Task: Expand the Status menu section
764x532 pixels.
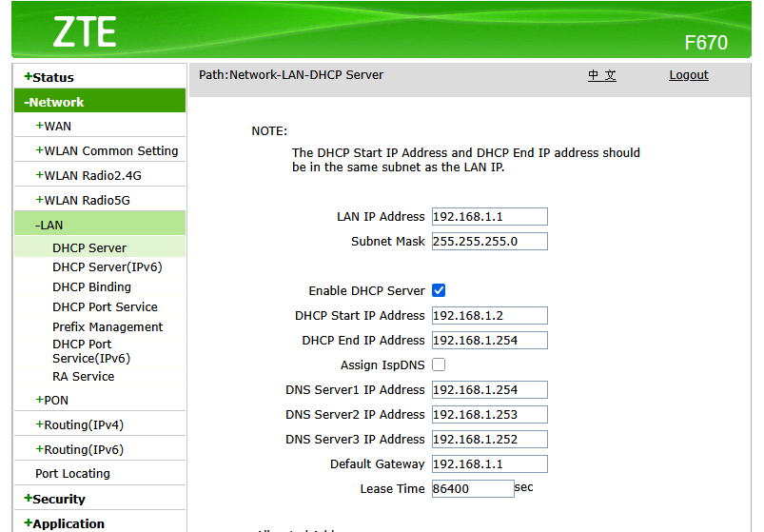Action: [52, 77]
